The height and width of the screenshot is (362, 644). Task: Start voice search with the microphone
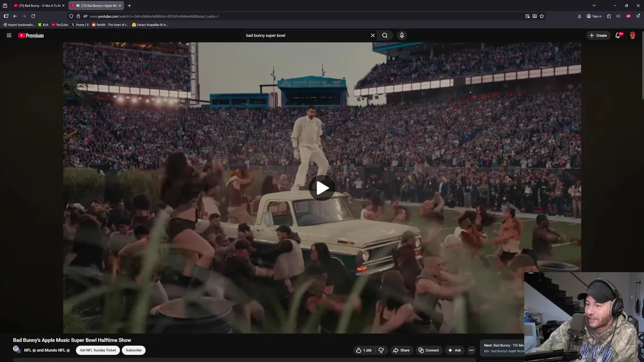[401, 35]
